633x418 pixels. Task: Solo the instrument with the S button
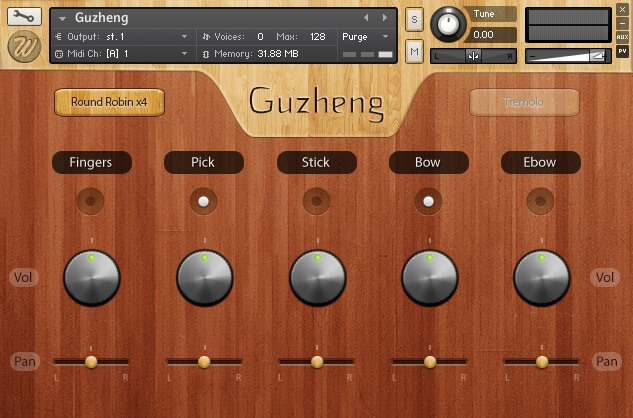pos(415,19)
